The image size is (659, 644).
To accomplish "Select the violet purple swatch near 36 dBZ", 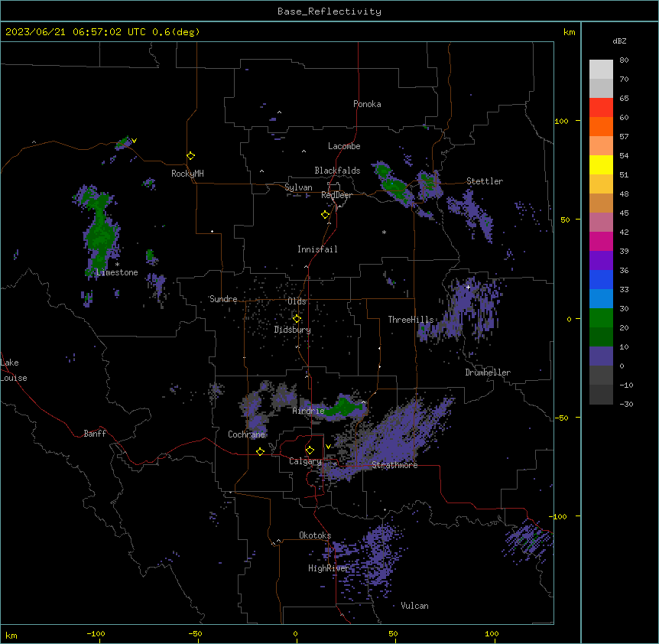I will click(601, 261).
